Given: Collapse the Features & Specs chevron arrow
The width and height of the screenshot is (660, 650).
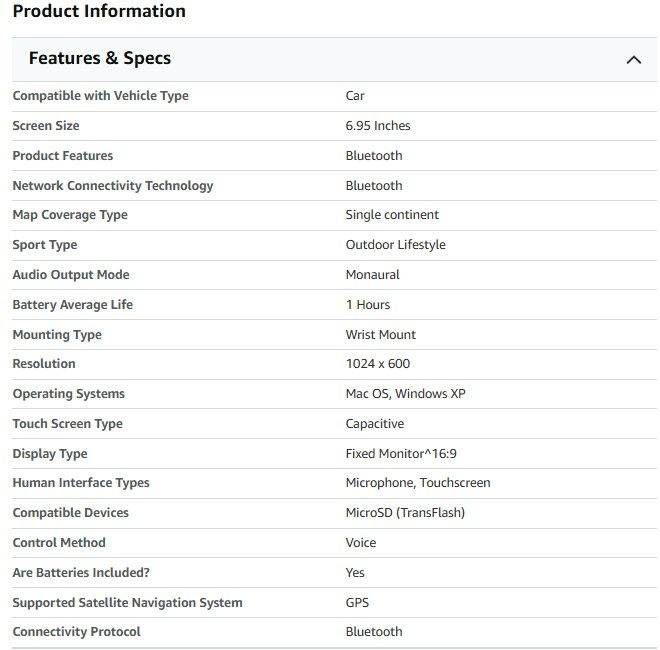Looking at the screenshot, I should tap(633, 60).
